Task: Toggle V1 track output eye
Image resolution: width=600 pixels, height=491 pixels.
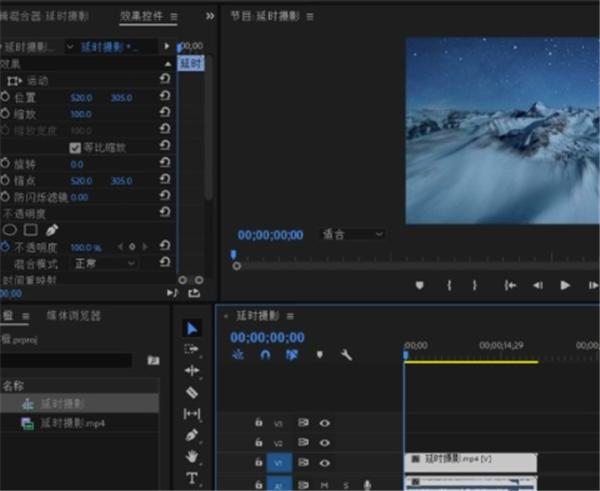Action: (324, 463)
